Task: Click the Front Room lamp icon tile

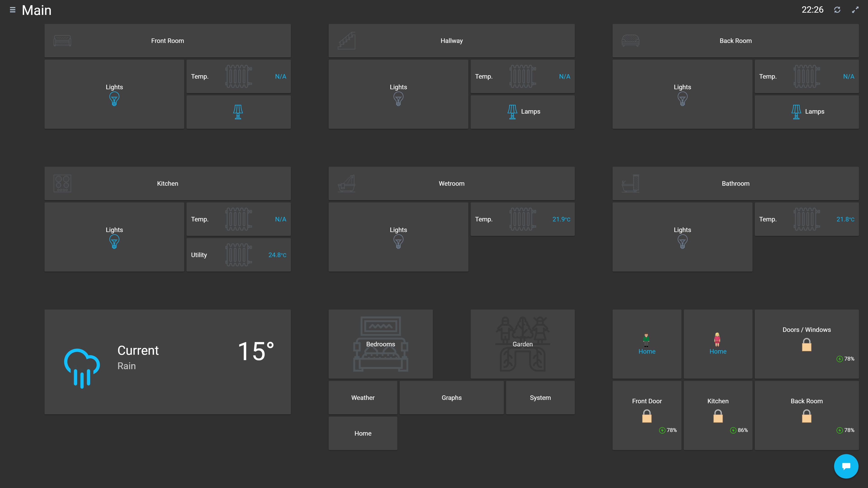Action: coord(238,112)
